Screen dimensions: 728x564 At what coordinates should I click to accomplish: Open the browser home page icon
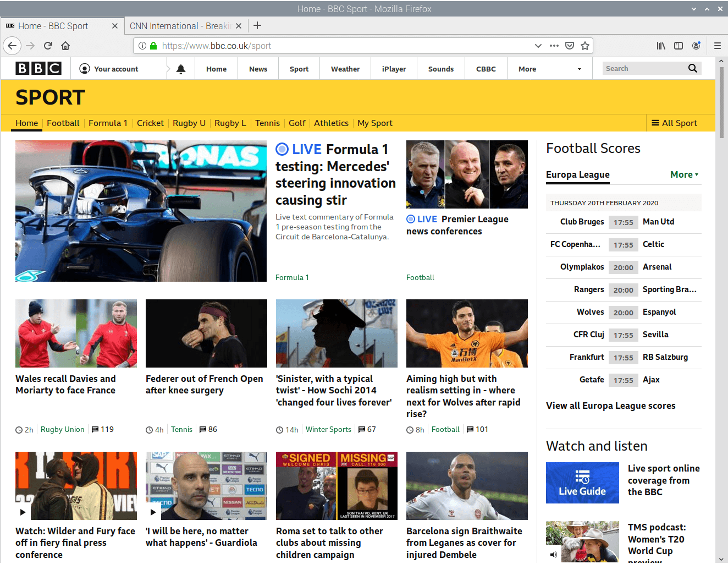pyautogui.click(x=65, y=46)
